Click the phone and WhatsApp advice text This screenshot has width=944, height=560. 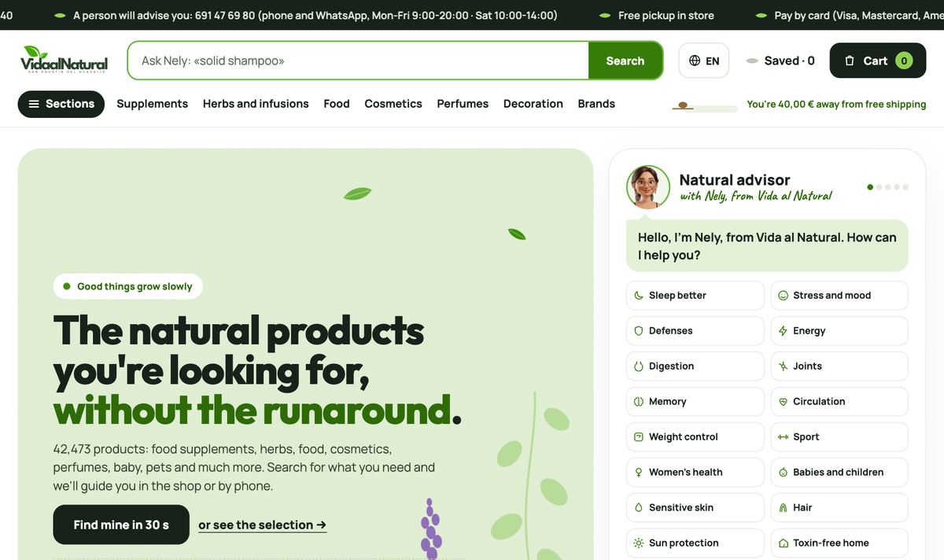[315, 15]
